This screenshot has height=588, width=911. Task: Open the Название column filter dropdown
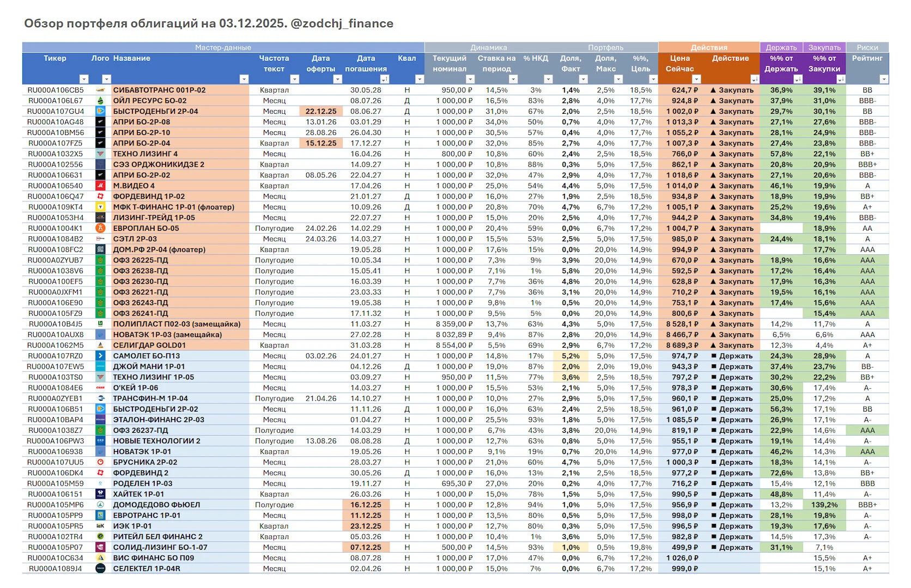pos(244,79)
